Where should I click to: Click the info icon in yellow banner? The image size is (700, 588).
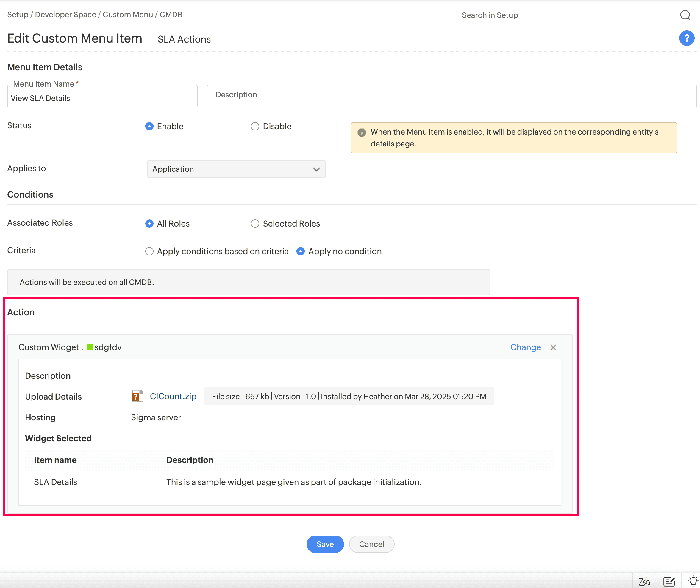tap(362, 132)
